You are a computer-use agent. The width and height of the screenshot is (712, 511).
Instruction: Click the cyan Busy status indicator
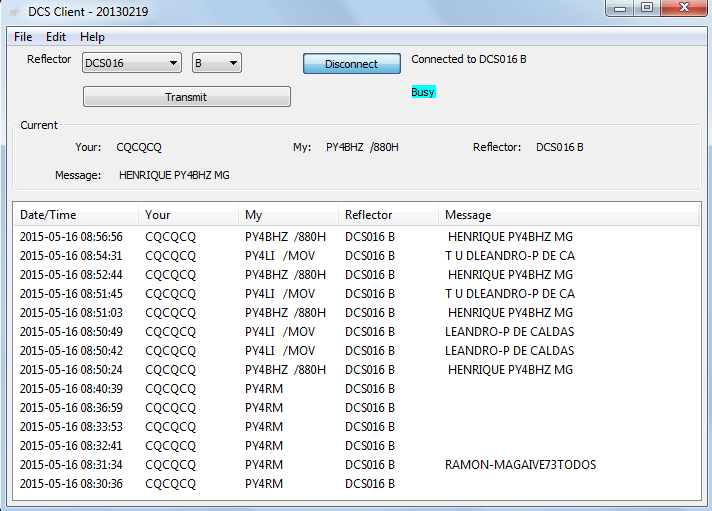[423, 92]
